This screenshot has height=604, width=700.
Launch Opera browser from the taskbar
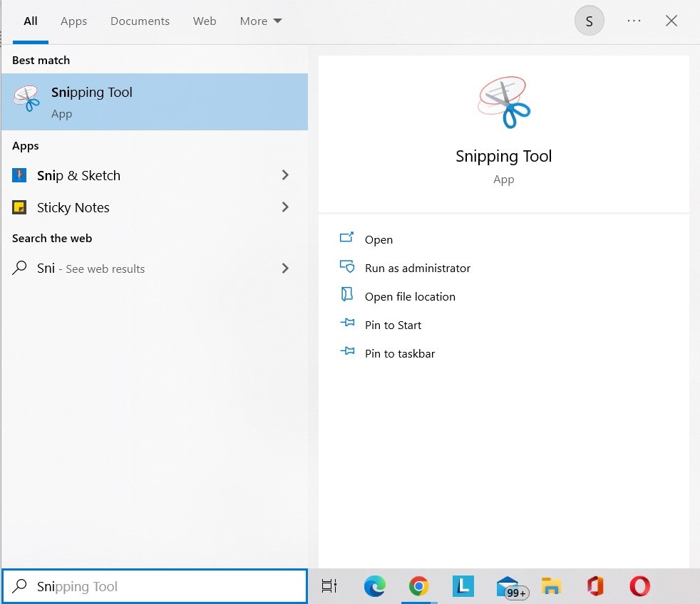(x=639, y=586)
